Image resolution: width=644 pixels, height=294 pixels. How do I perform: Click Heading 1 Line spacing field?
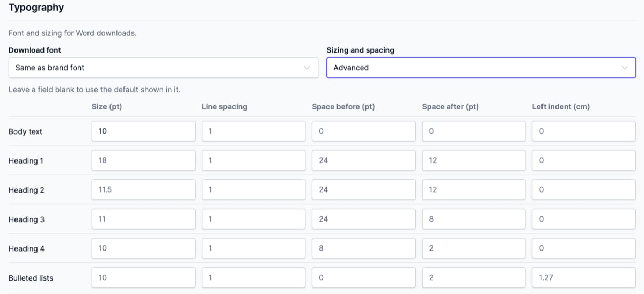(x=254, y=160)
